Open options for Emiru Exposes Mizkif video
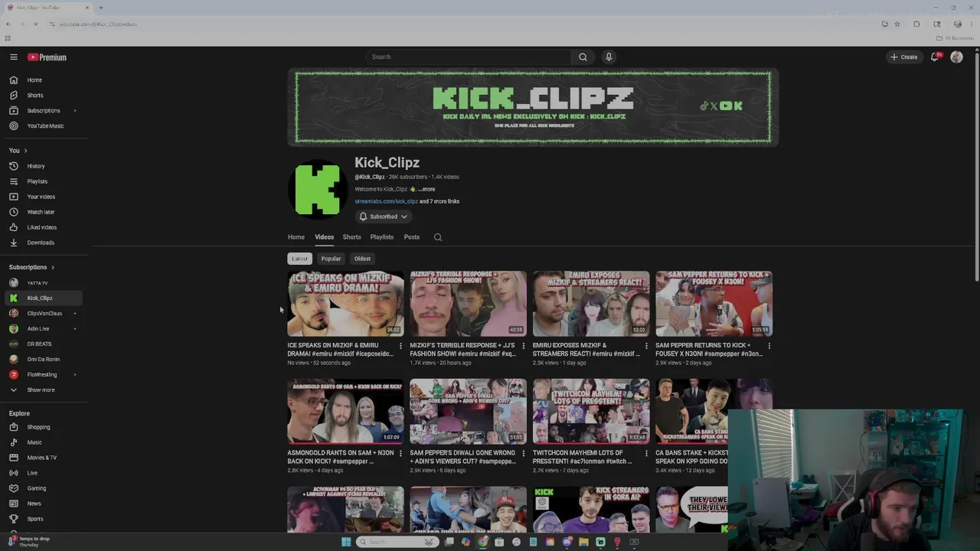The image size is (980, 551). (x=646, y=346)
